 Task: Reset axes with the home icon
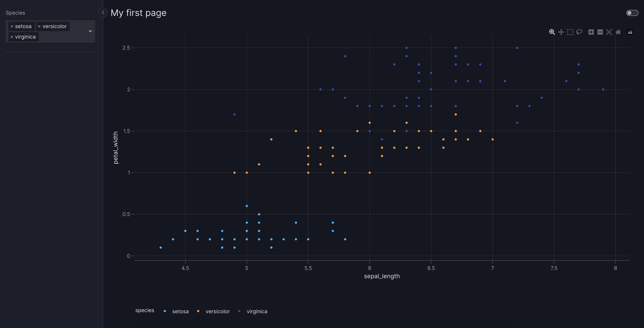tap(618, 32)
